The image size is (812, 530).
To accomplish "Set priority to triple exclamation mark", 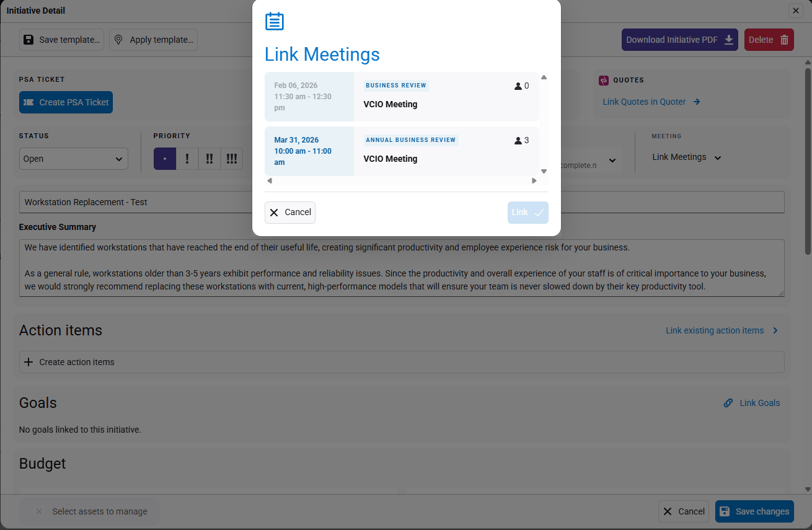I will tap(232, 159).
